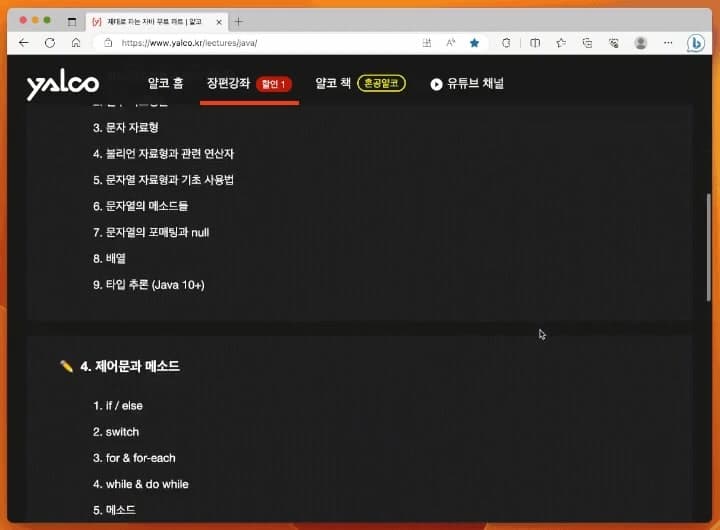The width and height of the screenshot is (720, 530).
Task: Open the split screen icon
Action: pos(535,43)
